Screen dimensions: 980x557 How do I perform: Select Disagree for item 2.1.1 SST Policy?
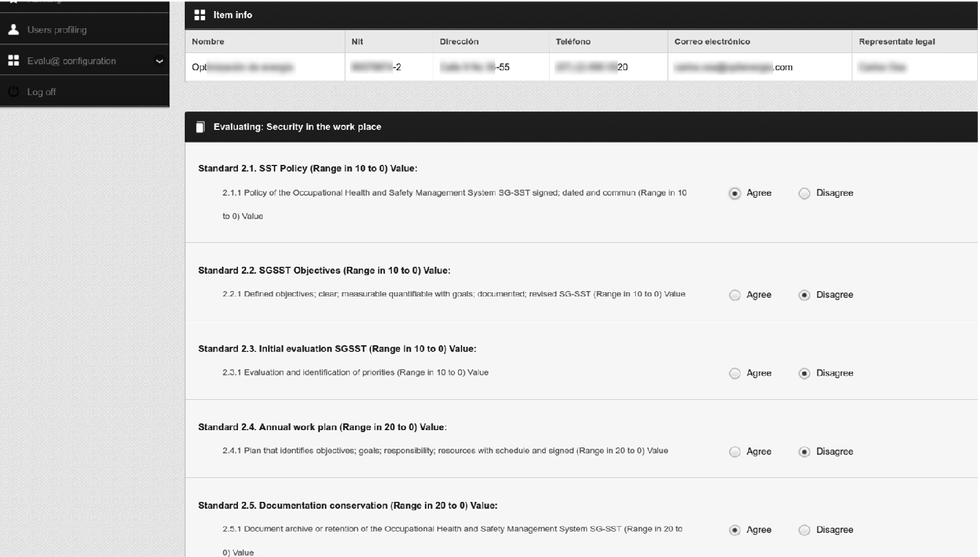tap(804, 194)
